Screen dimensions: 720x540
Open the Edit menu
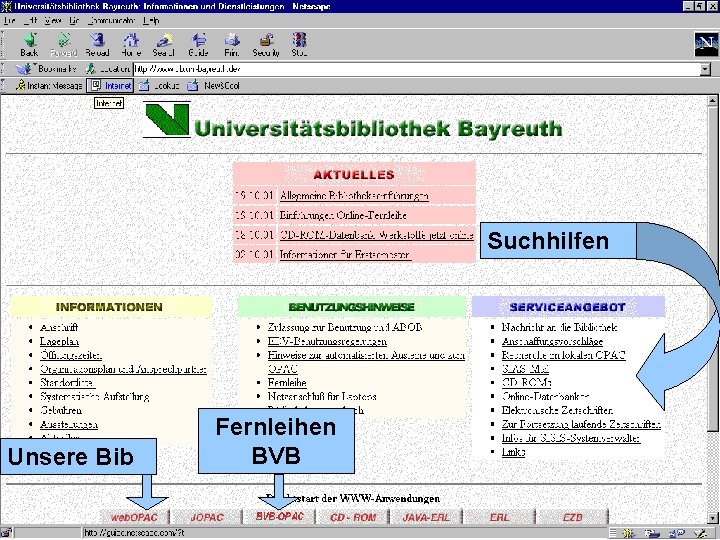tap(30, 21)
